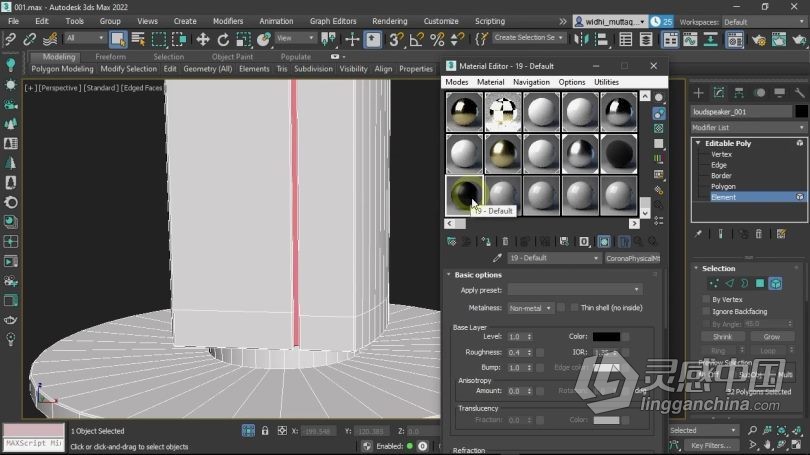Click the translucency Color swatch
Viewport: 810px width, 455px height.
coord(606,420)
